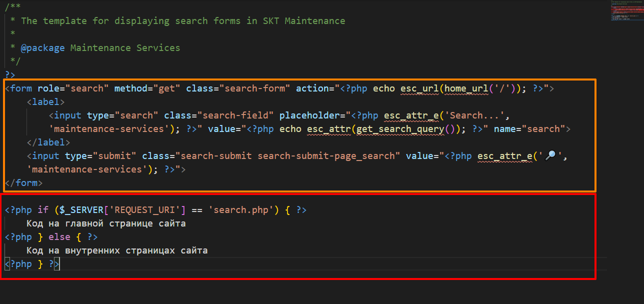Click the class="search-field" attribute
Viewport: 644px width, 304px height.
[x=219, y=115]
